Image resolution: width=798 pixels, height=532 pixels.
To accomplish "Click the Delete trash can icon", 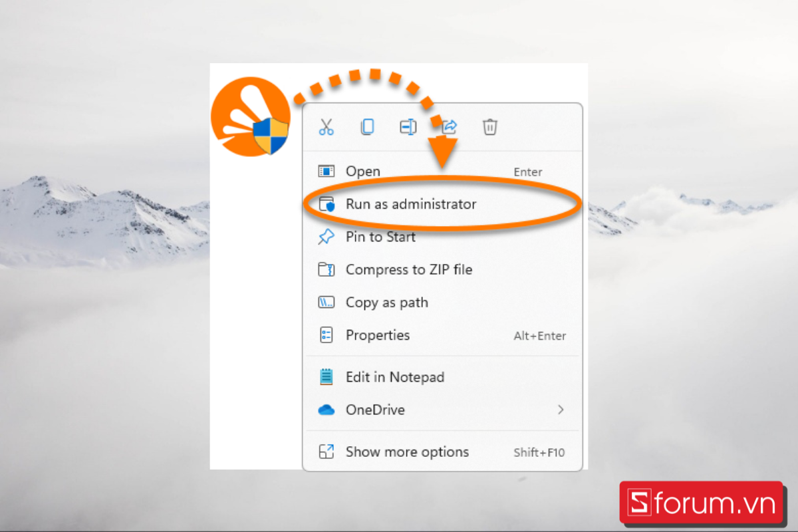I will coord(490,126).
